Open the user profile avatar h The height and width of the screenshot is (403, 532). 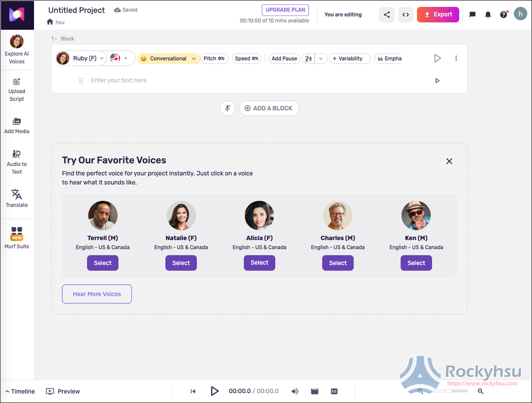520,14
